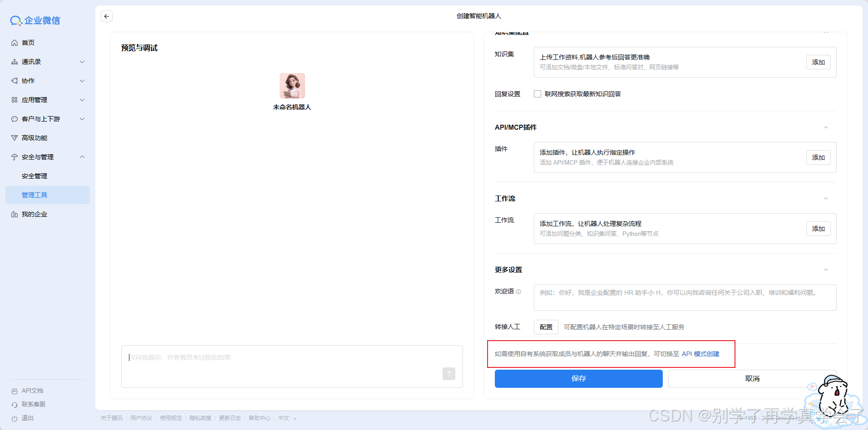Select 管理工具 in the sidebar menu
The height and width of the screenshot is (430, 868).
[35, 195]
